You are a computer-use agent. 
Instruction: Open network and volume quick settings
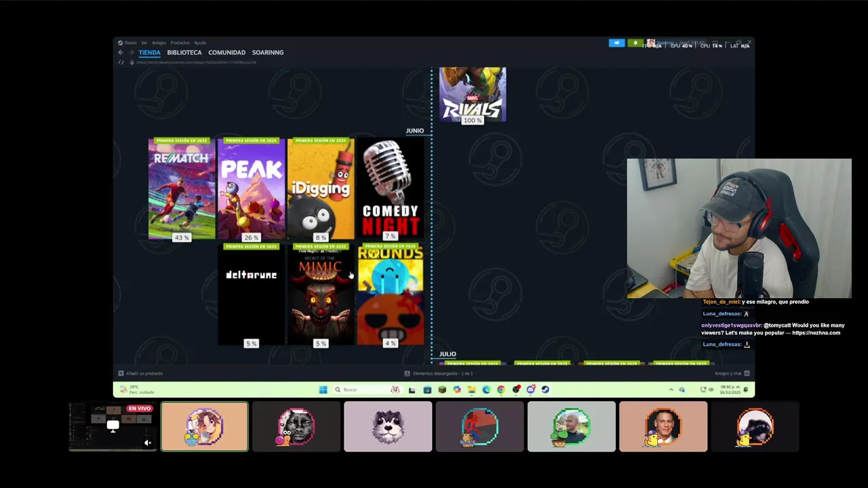pyautogui.click(x=707, y=390)
